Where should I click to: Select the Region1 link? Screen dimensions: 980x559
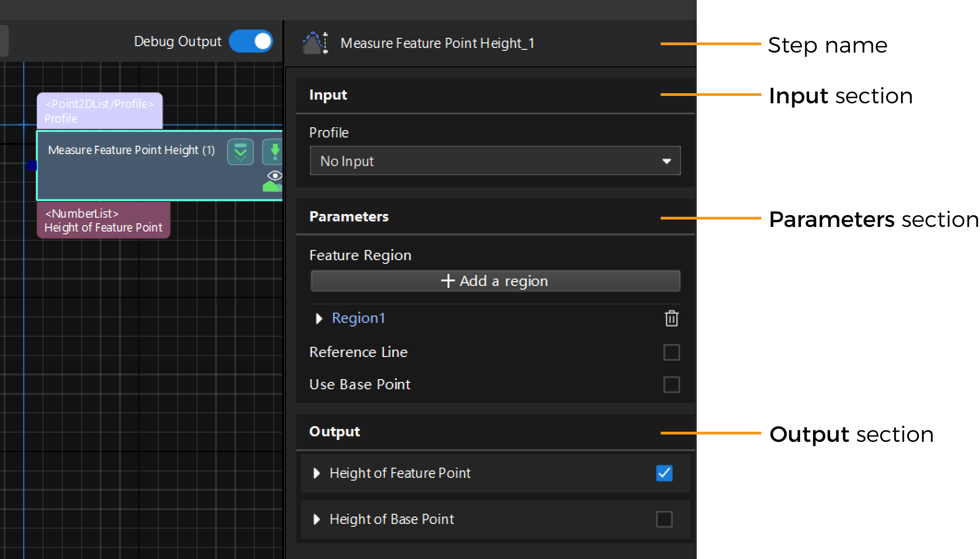click(358, 318)
